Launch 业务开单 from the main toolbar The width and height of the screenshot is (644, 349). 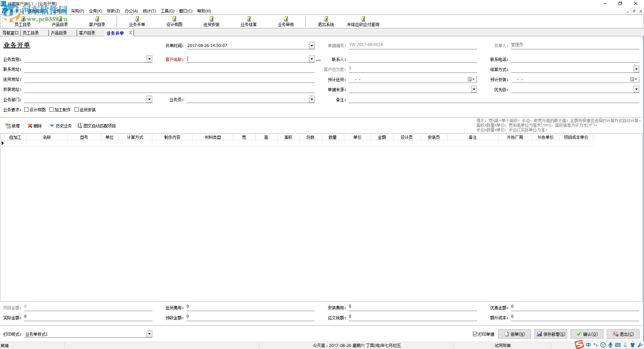(x=137, y=21)
